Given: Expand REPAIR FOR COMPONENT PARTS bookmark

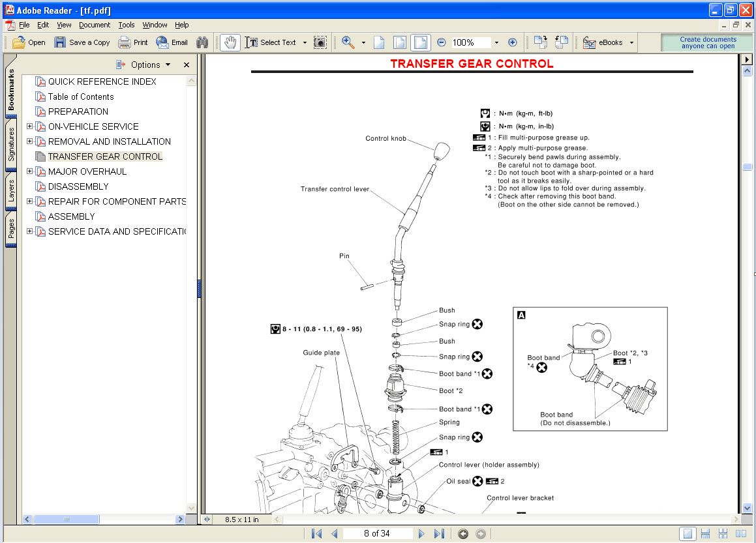Looking at the screenshot, I should pyautogui.click(x=29, y=201).
